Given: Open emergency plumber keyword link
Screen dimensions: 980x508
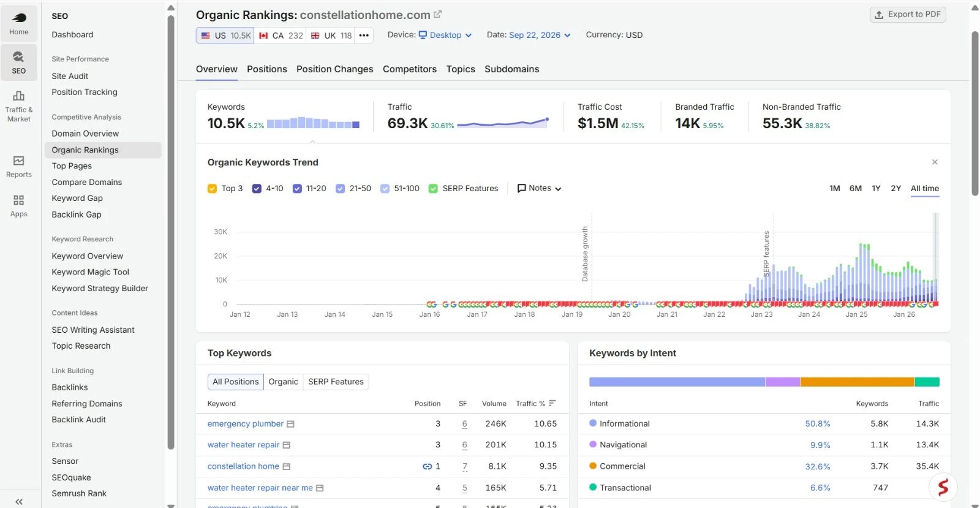Looking at the screenshot, I should point(246,424).
